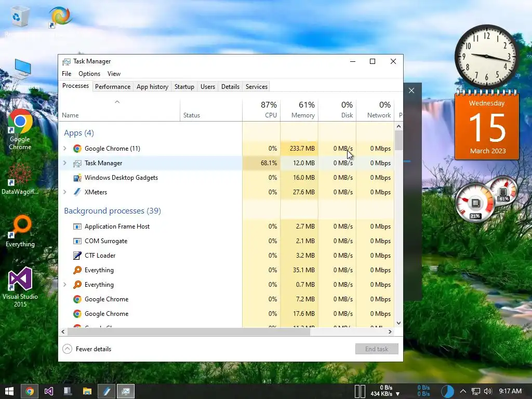Select the DataWagon desktop shortcut
532x399 pixels.
(x=20, y=179)
